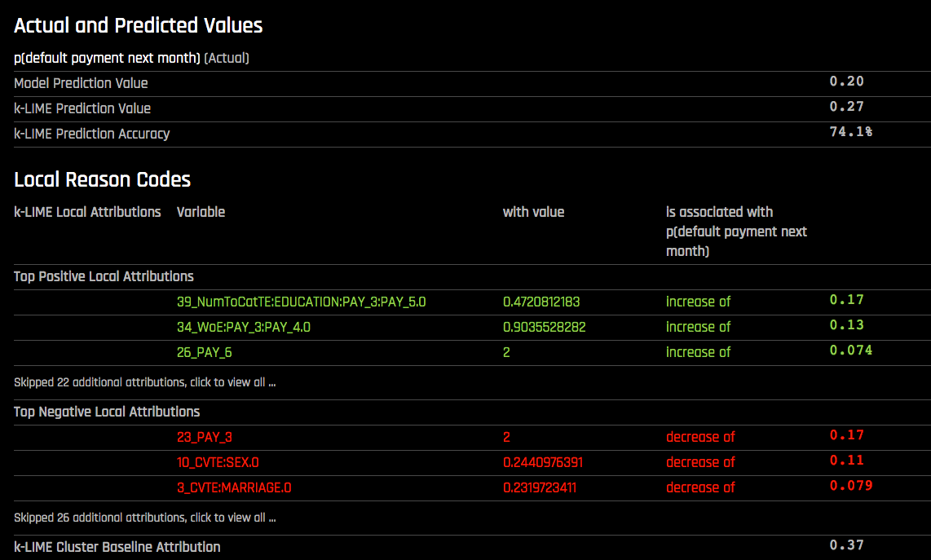Click the increase value 0.074 for 26_PAY_6
This screenshot has width=931, height=560.
851,351
